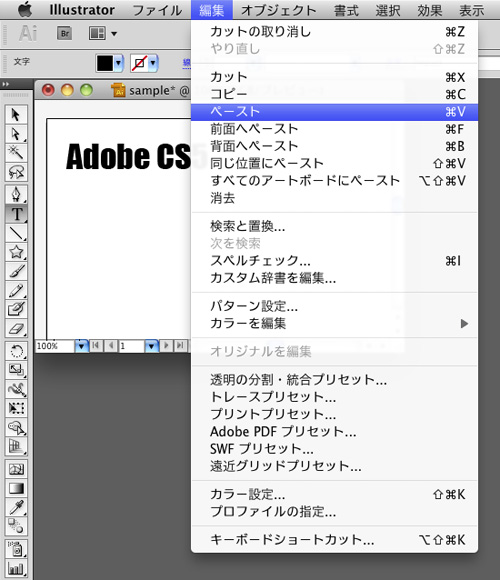The image size is (500, 580).
Task: Open the stroke (none) color dropdown
Action: (153, 63)
